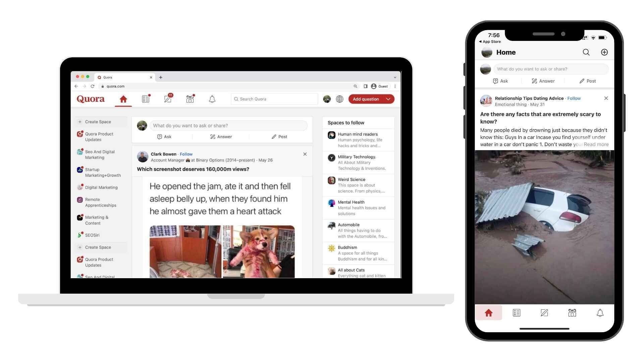The height and width of the screenshot is (362, 644).
Task: Click Follow link on Relationship Tips space
Action: click(574, 98)
